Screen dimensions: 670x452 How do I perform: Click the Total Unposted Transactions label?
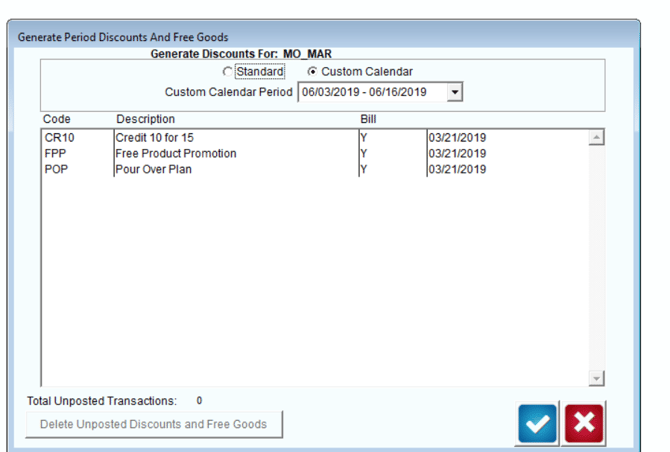102,401
